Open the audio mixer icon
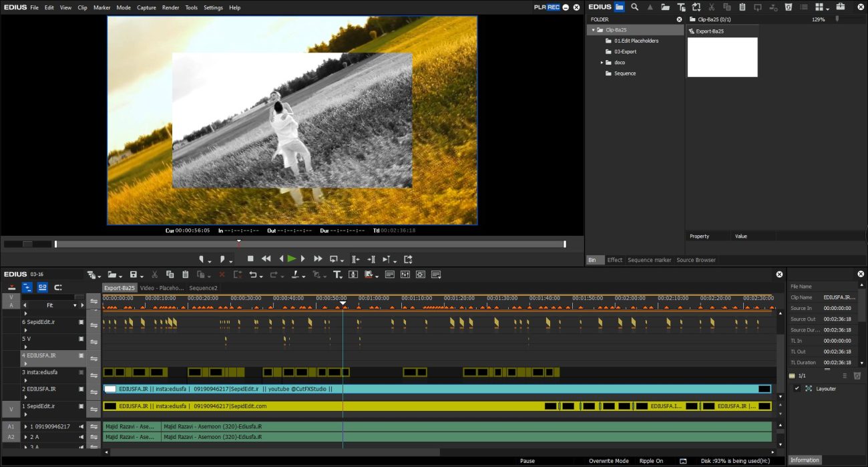The width and height of the screenshot is (868, 467). 405,275
